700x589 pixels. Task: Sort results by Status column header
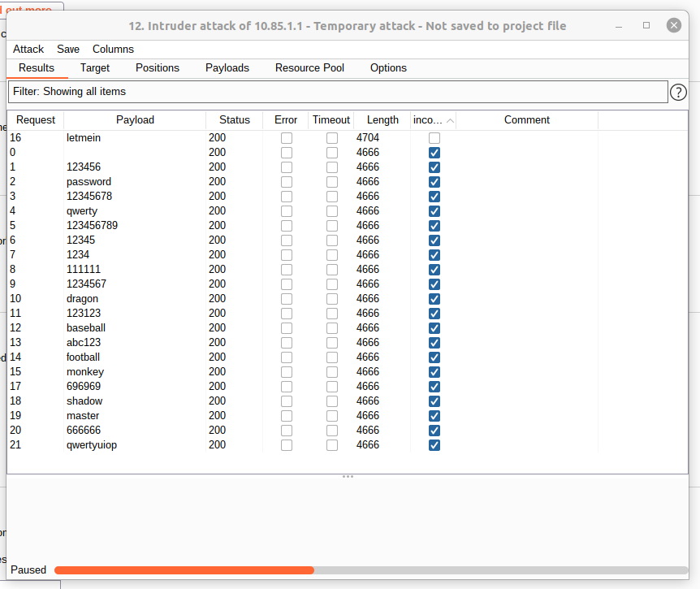(x=235, y=120)
